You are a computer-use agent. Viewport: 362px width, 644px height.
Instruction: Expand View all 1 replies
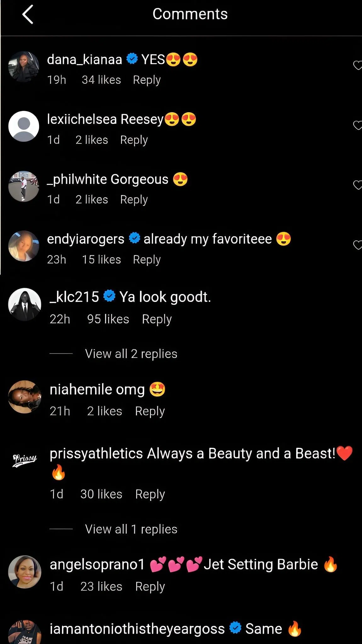tap(131, 529)
